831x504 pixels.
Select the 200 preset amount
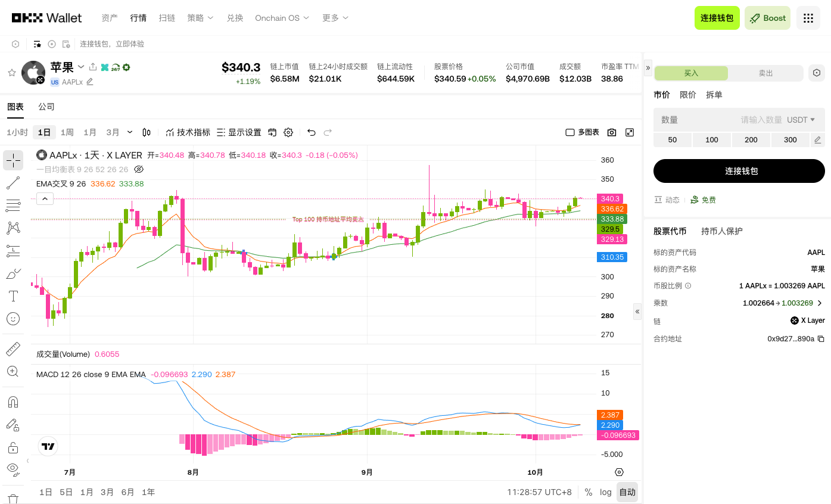[751, 140]
